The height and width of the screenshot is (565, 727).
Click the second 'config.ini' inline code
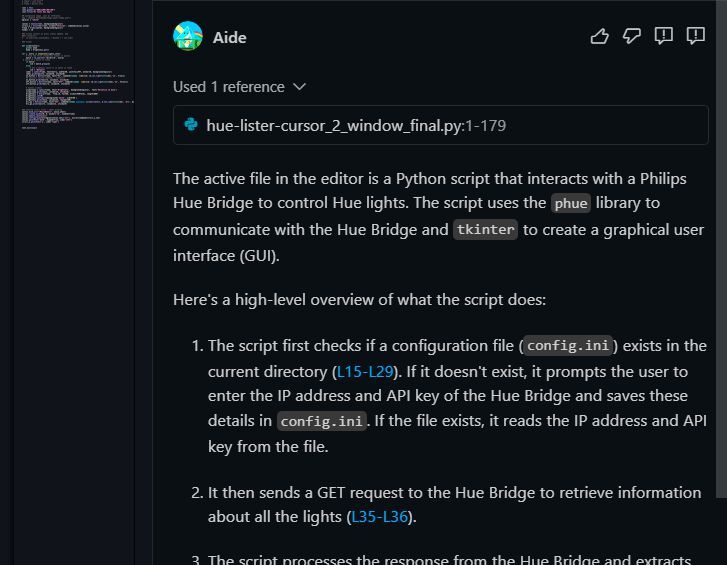pyautogui.click(x=322, y=421)
